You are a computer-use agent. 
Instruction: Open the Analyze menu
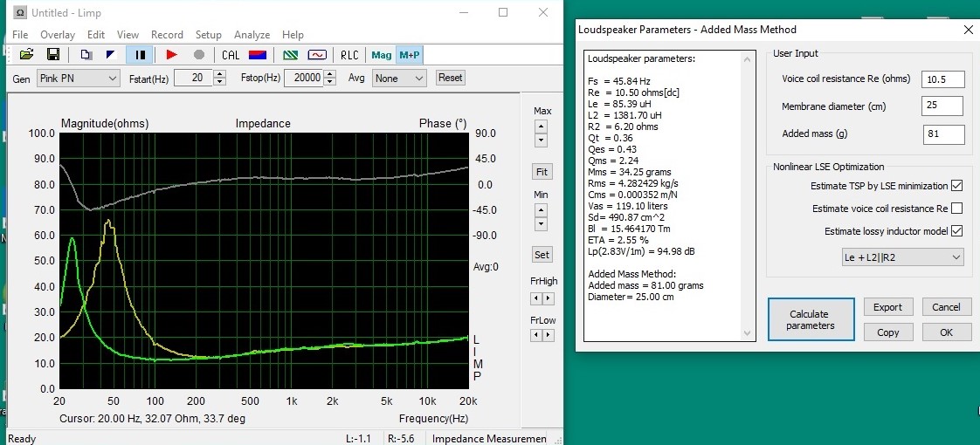point(252,34)
